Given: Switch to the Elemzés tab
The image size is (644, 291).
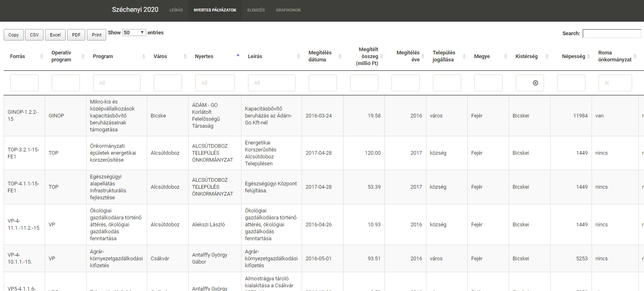Looking at the screenshot, I should pos(256,10).
